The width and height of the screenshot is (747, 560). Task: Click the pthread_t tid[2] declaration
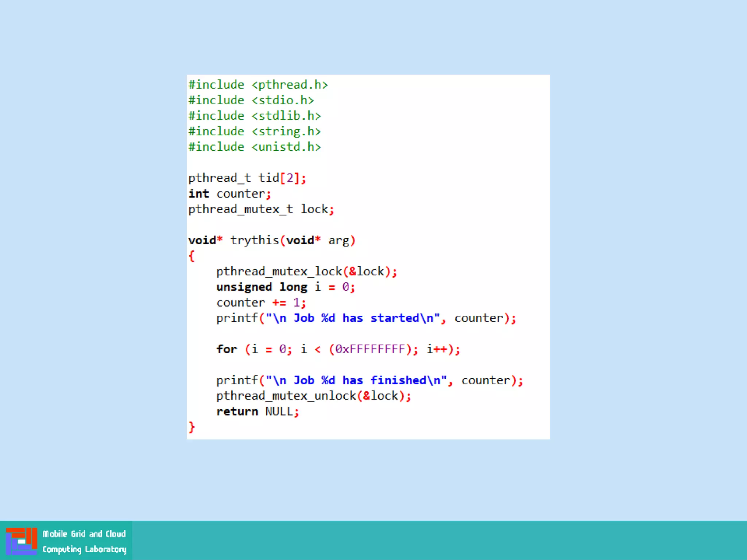tap(247, 178)
